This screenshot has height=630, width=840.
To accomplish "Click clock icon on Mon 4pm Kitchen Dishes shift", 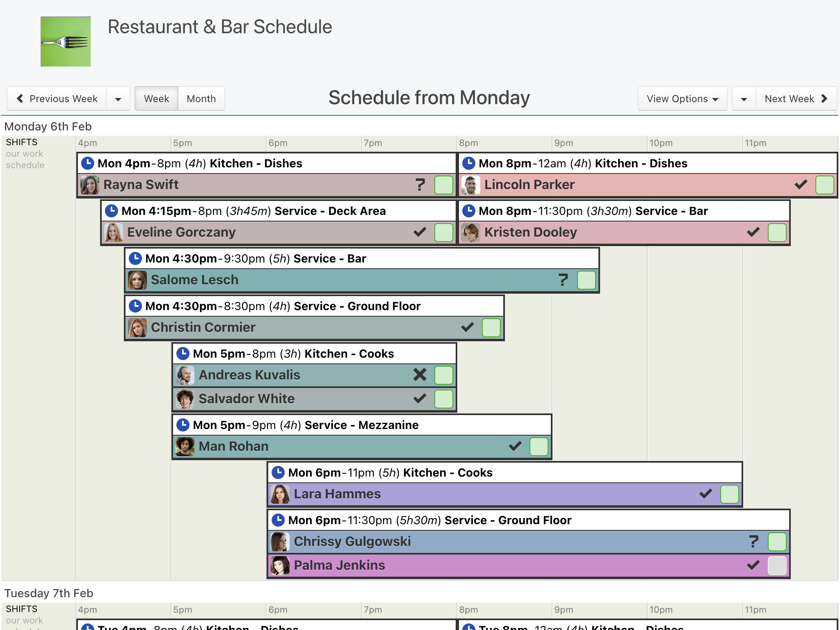I will [x=87, y=163].
